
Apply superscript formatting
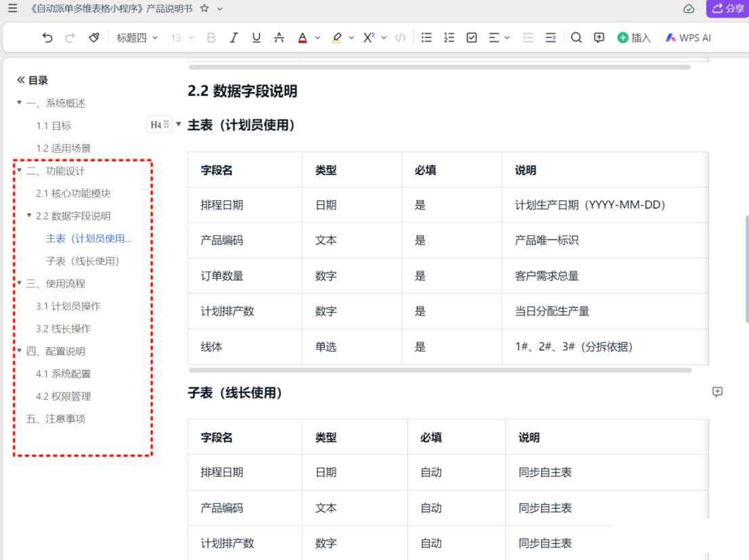(369, 38)
